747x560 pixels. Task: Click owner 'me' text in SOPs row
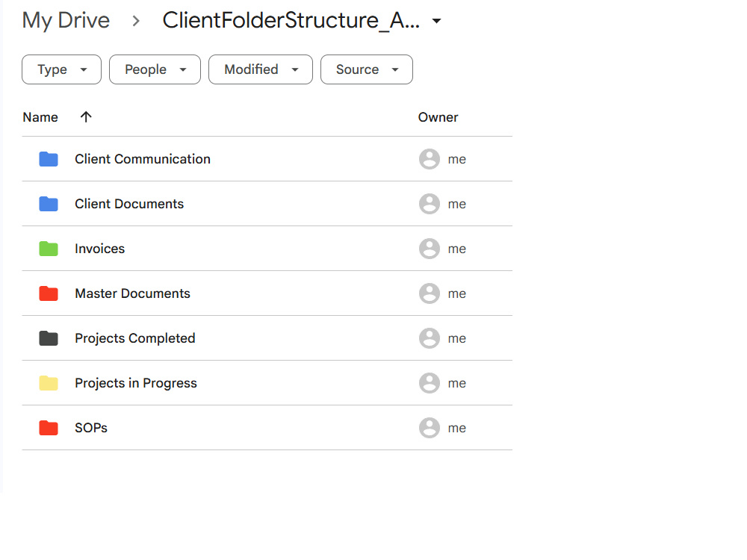(x=457, y=428)
